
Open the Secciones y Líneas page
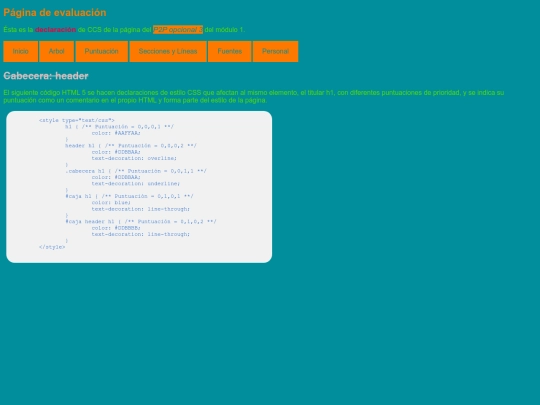168,51
